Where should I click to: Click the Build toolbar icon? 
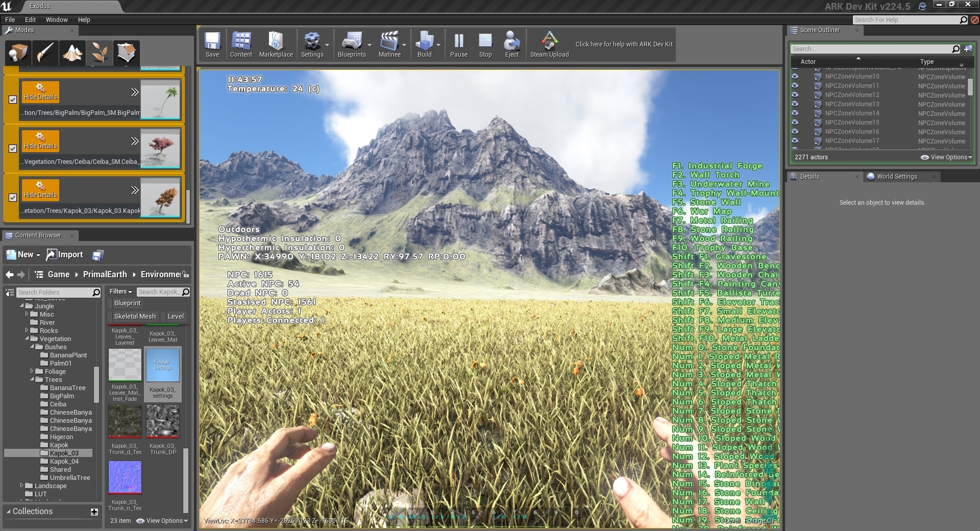(x=424, y=44)
